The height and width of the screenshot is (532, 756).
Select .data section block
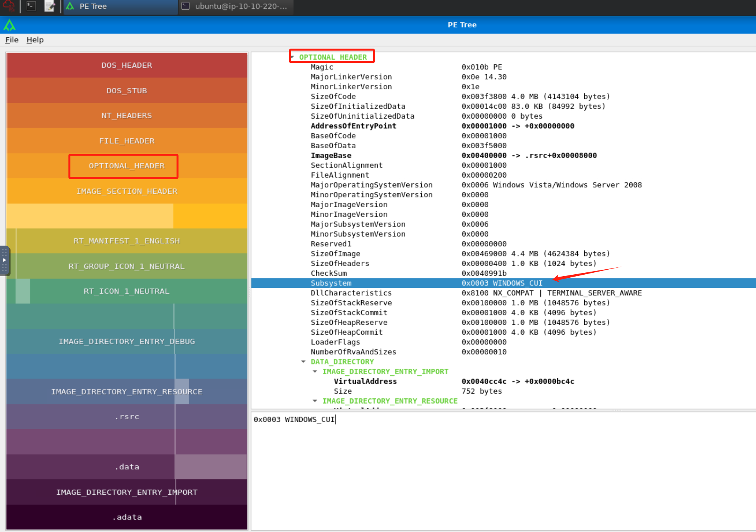pyautogui.click(x=127, y=467)
